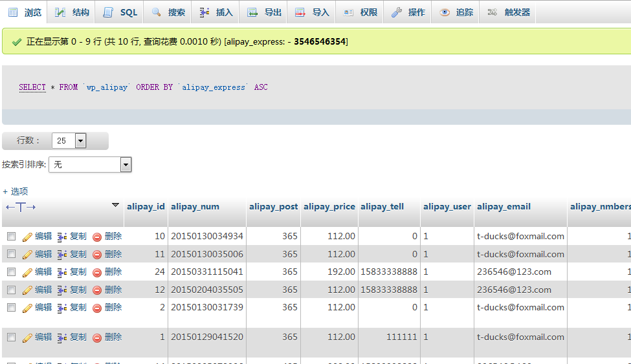Viewport: 631px width, 364px height.
Task: Open the 导出 export tab
Action: (265, 12)
